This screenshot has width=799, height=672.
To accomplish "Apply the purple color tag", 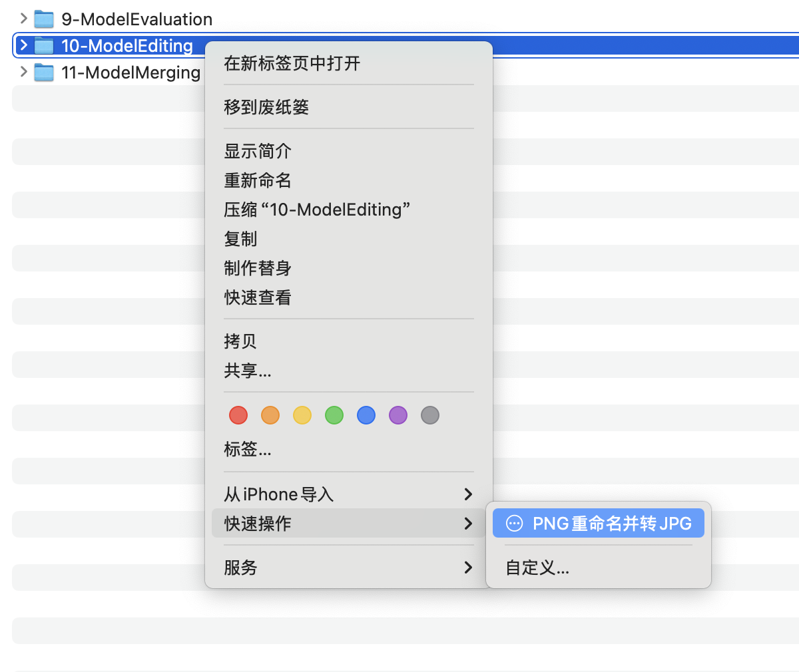I will coord(398,415).
